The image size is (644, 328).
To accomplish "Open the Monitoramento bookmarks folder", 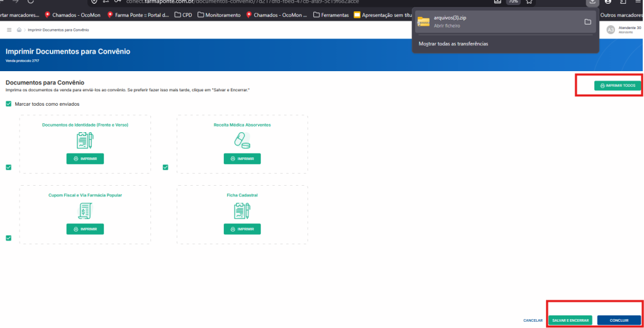I will click(219, 15).
